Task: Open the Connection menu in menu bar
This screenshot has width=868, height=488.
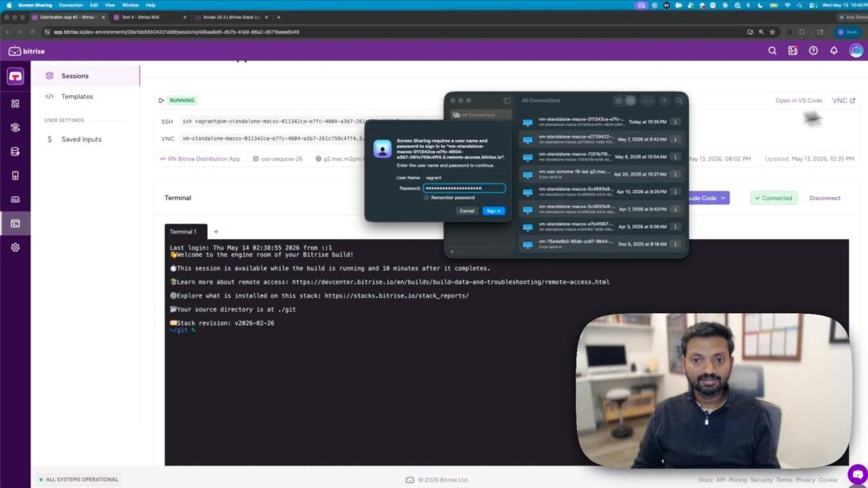Action: [71, 5]
